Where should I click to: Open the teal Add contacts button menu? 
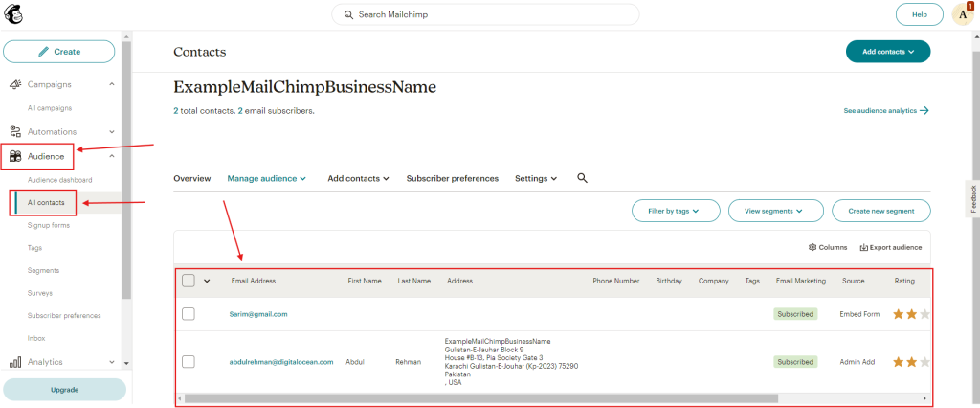coord(888,52)
